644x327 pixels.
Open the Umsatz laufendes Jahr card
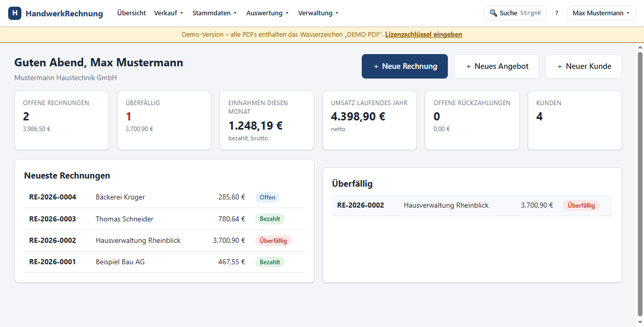coord(370,120)
